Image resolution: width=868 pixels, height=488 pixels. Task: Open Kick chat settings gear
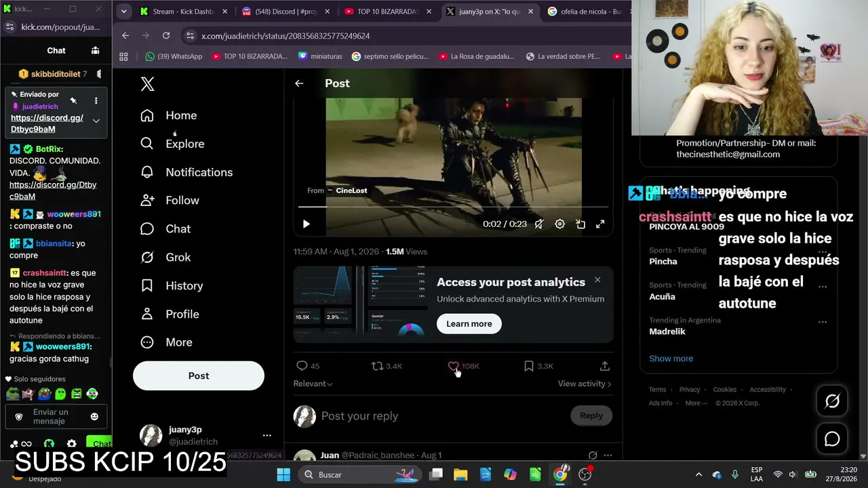point(71,444)
